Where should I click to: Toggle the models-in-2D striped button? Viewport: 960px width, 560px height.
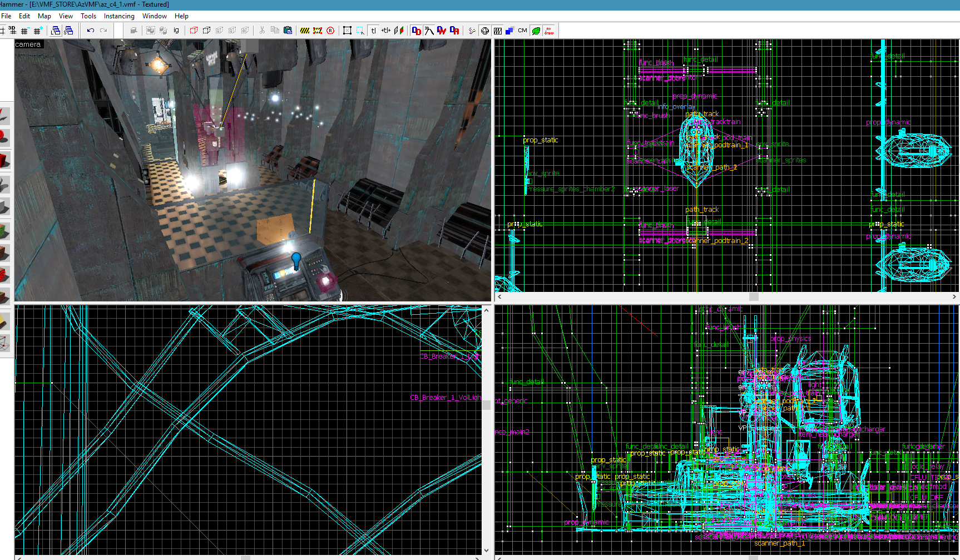pyautogui.click(x=498, y=31)
